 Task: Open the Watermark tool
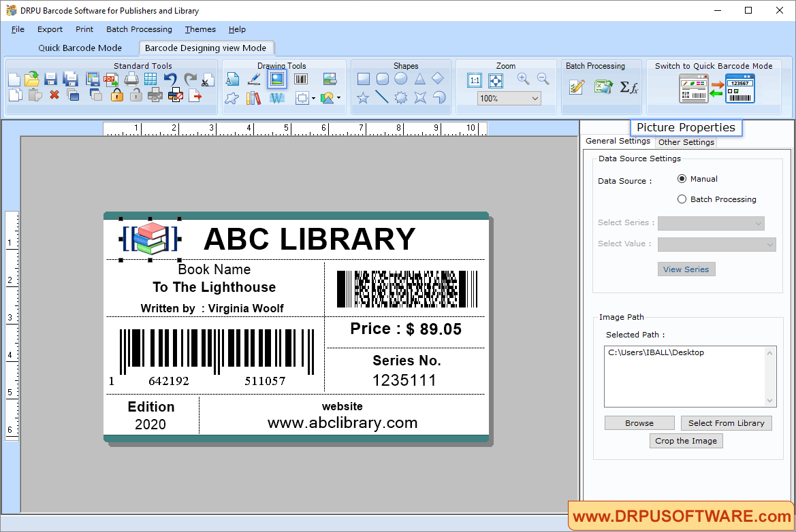click(276, 97)
